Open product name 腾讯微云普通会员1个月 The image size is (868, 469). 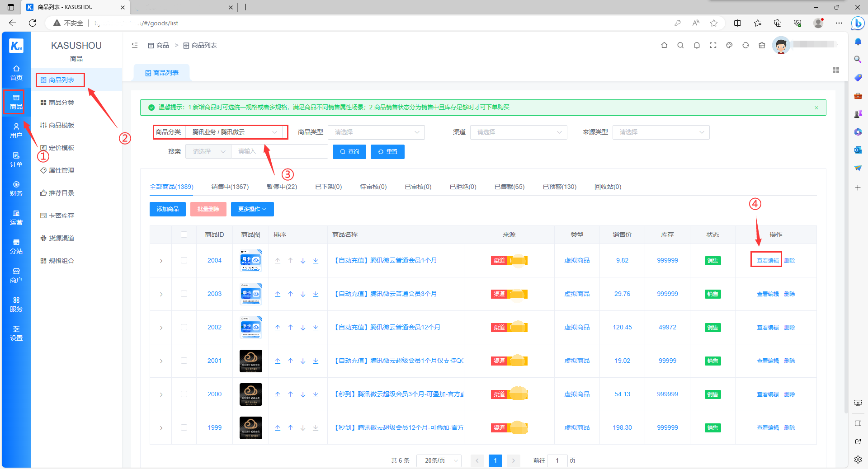click(x=385, y=260)
